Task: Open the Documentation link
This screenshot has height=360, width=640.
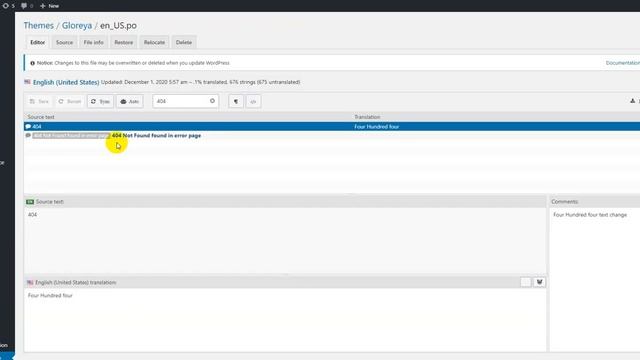Action: click(x=622, y=63)
